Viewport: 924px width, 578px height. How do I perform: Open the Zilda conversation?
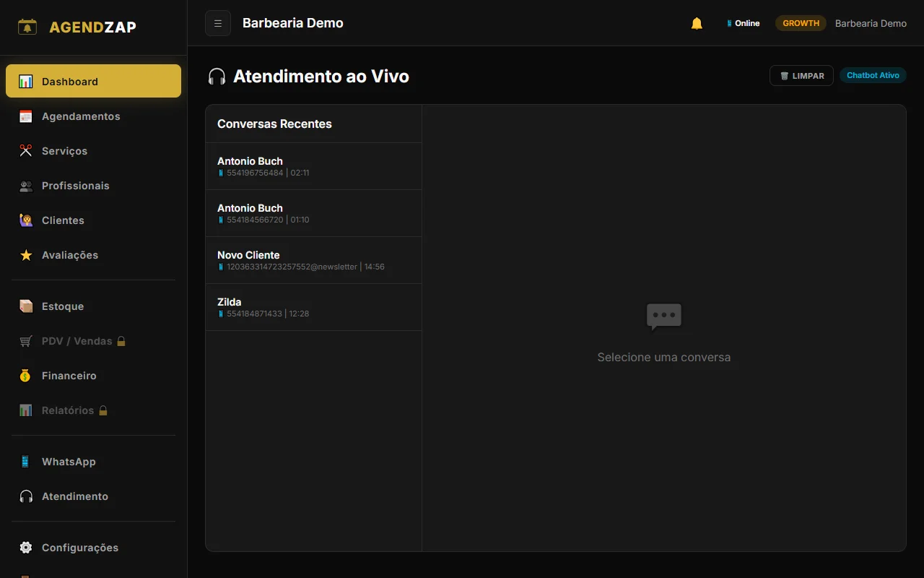tap(313, 307)
